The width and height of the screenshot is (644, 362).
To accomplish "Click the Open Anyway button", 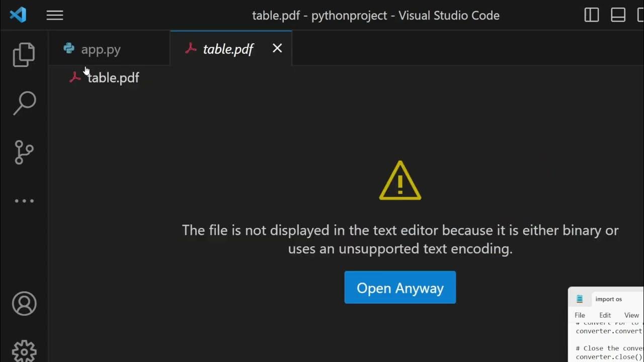I will pos(400,288).
